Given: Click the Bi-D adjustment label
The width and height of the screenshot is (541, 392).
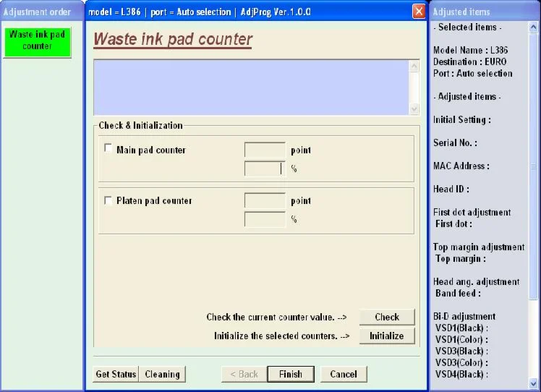Looking at the screenshot, I should pos(464,317).
